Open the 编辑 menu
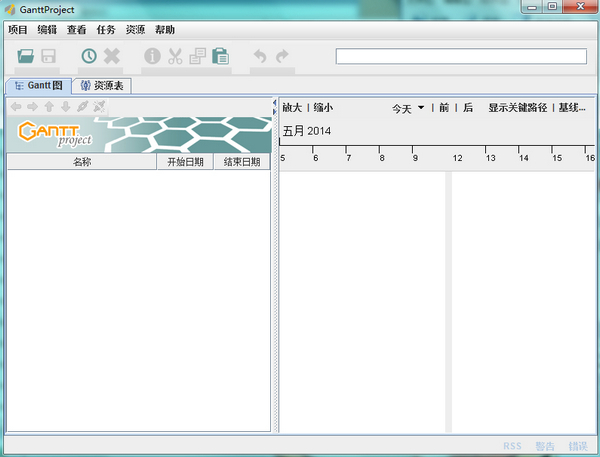The image size is (600, 457). 47,30
